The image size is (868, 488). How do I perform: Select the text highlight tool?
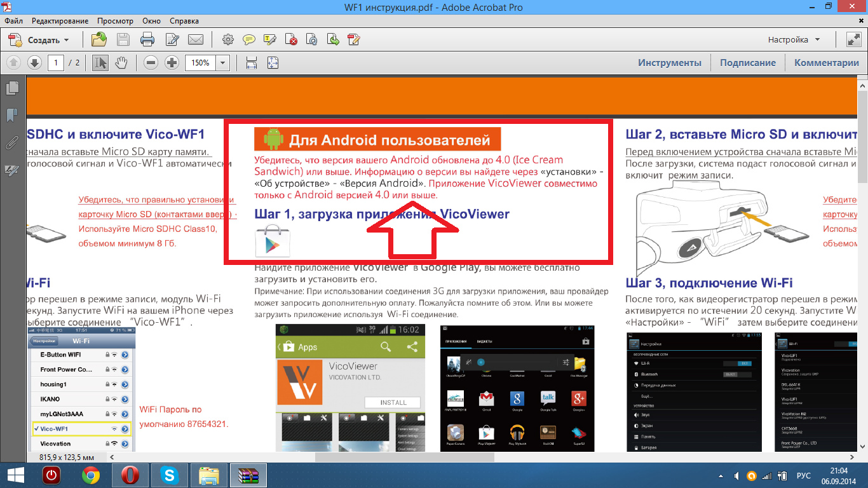(269, 40)
